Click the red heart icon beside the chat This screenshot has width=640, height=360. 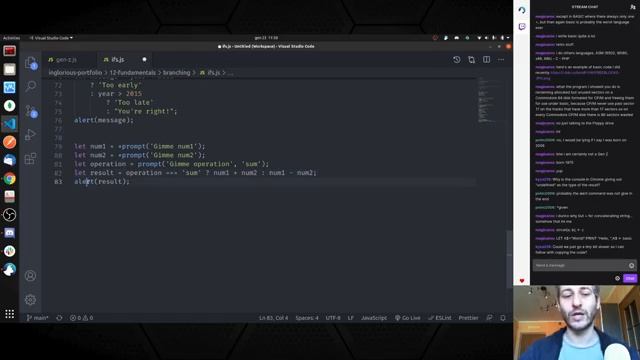522,281
